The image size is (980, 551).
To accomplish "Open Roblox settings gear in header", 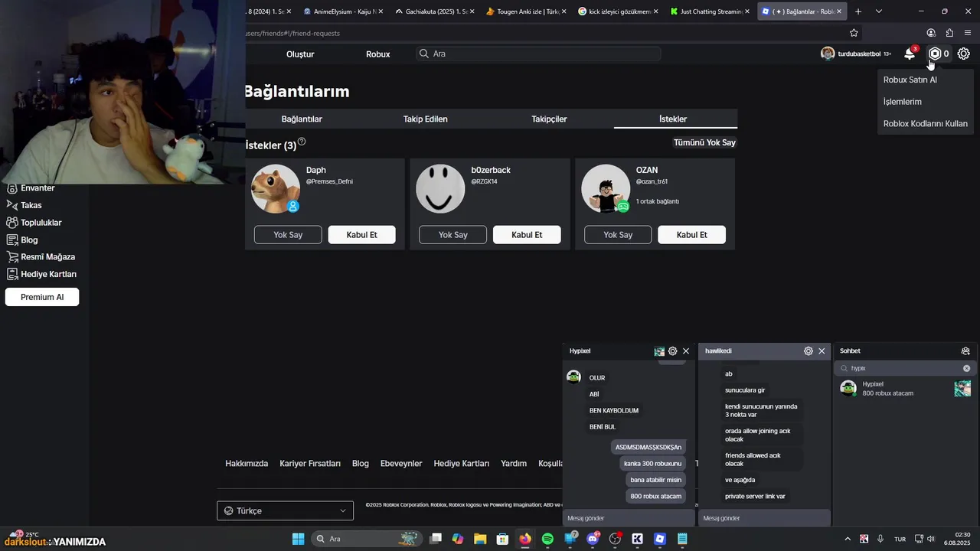I will click(x=964, y=54).
